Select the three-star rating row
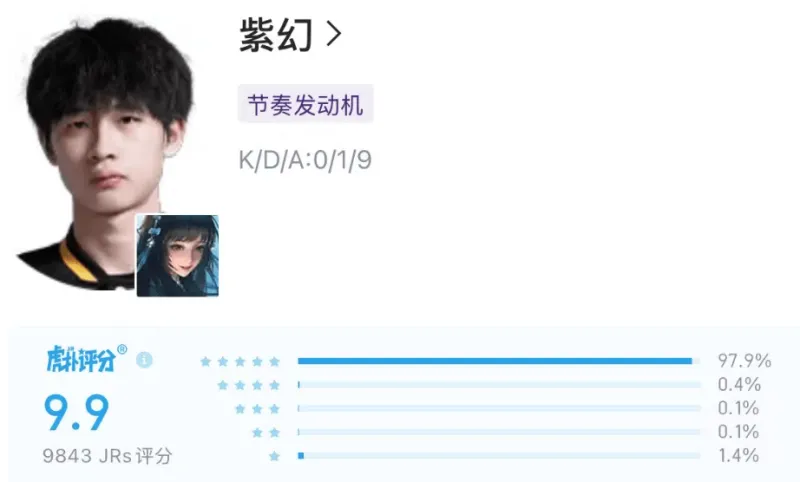The width and height of the screenshot is (800, 482). (x=485, y=409)
